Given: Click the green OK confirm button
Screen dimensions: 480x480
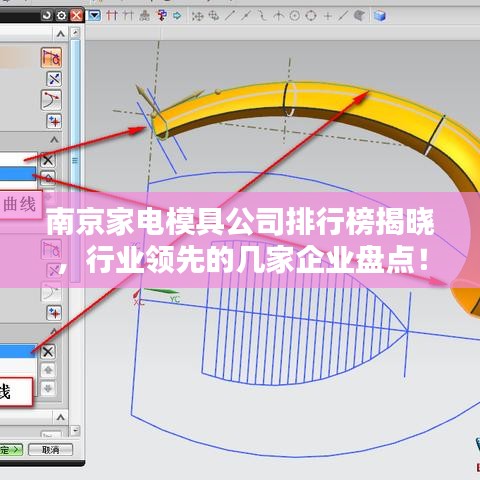Looking at the screenshot, I should [x=11, y=450].
